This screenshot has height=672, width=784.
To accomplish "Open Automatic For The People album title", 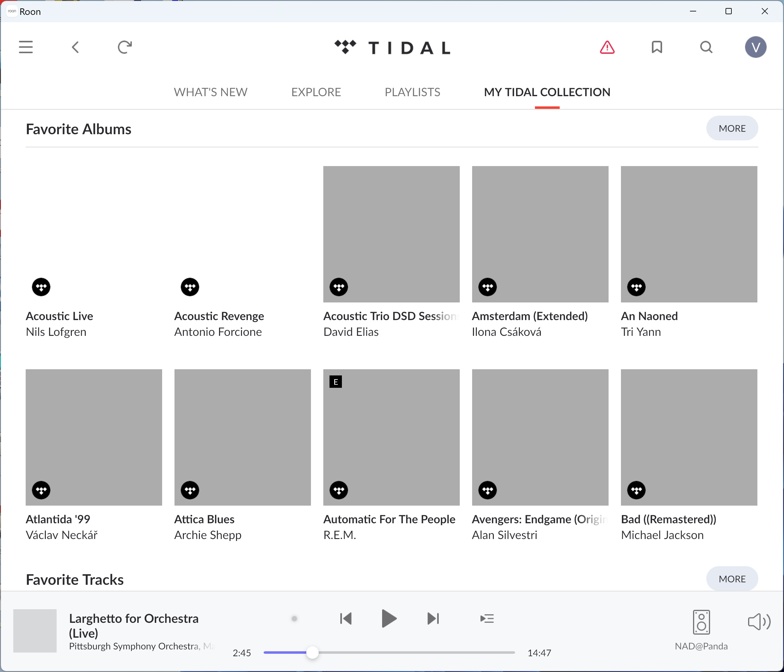I will tap(389, 519).
